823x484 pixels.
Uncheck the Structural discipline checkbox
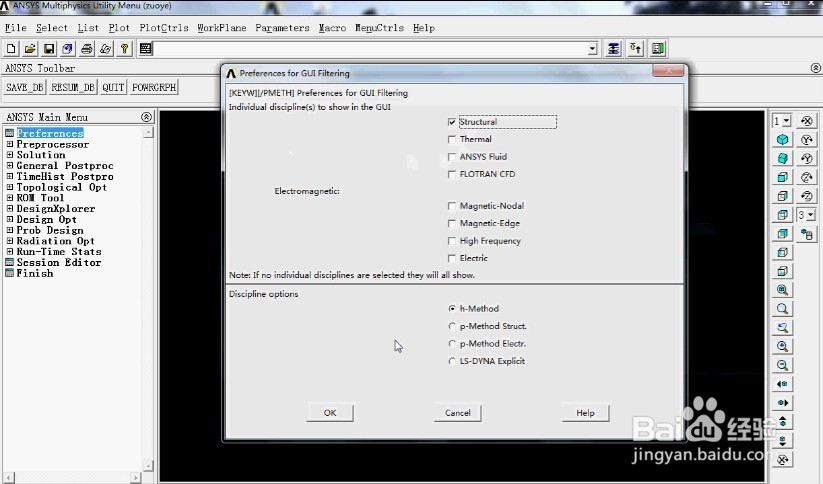click(452, 122)
